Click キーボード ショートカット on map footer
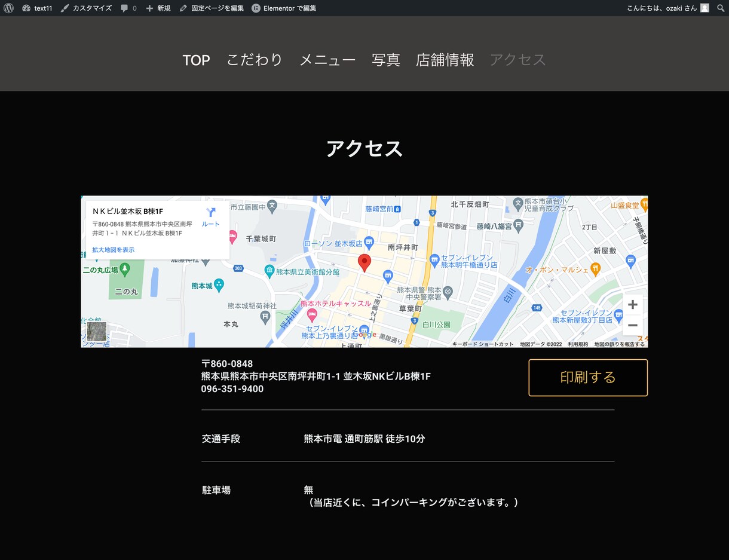This screenshot has width=729, height=560. point(483,344)
